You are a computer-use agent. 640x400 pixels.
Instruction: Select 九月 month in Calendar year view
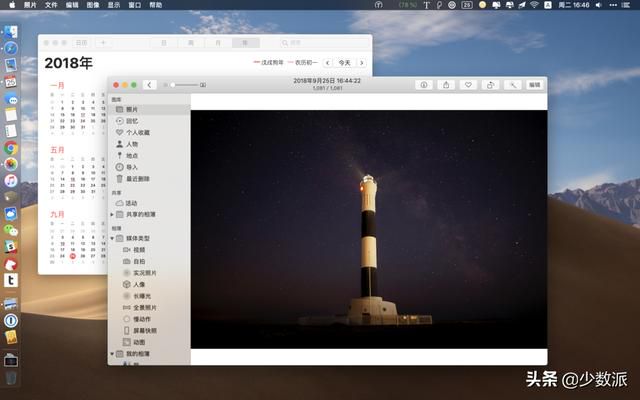click(x=57, y=214)
